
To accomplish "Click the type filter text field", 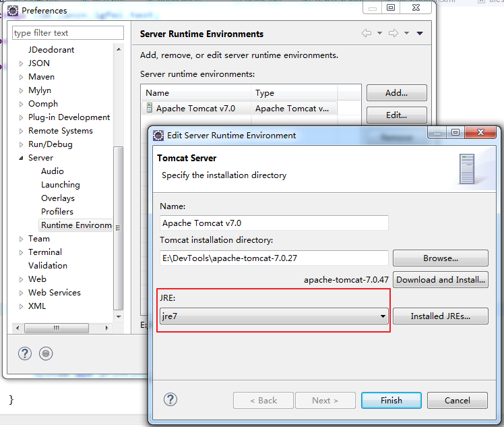I will (x=68, y=33).
